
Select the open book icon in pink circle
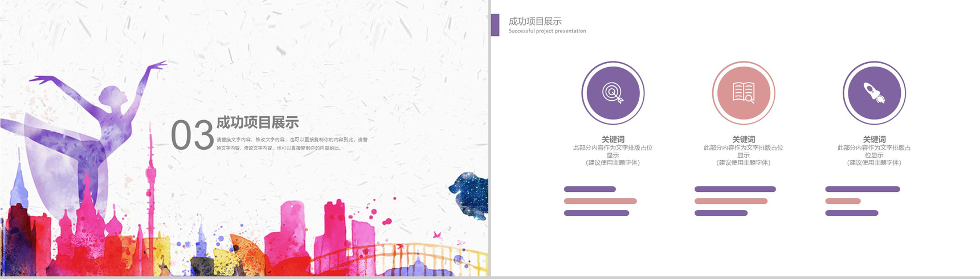point(743,93)
